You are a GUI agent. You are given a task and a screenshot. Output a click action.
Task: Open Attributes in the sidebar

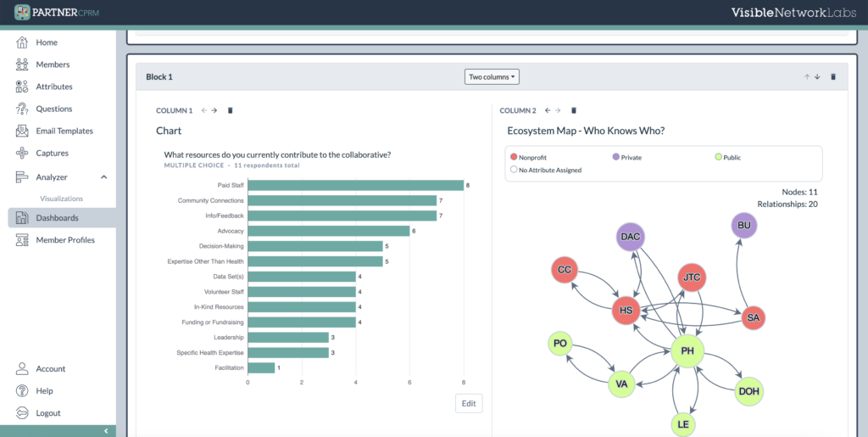coord(54,87)
